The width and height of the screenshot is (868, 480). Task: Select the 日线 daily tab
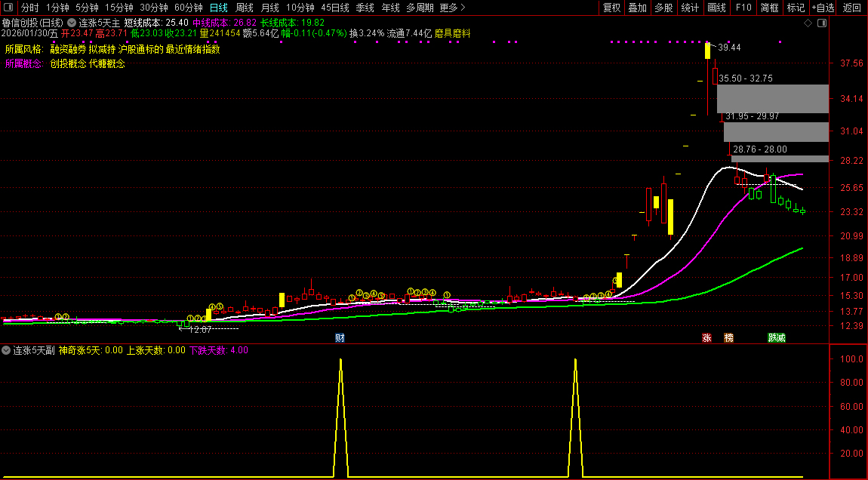219,8
